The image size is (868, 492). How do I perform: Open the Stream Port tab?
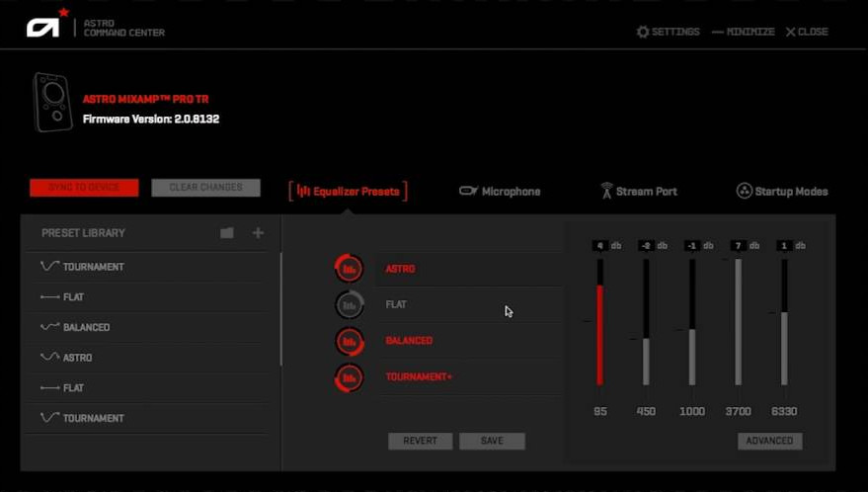(639, 191)
